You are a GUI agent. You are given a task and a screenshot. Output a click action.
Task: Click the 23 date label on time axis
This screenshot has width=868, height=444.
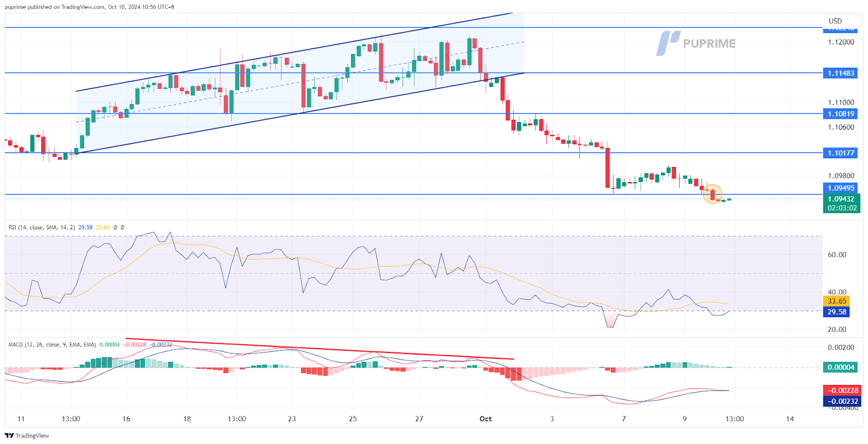pos(292,419)
